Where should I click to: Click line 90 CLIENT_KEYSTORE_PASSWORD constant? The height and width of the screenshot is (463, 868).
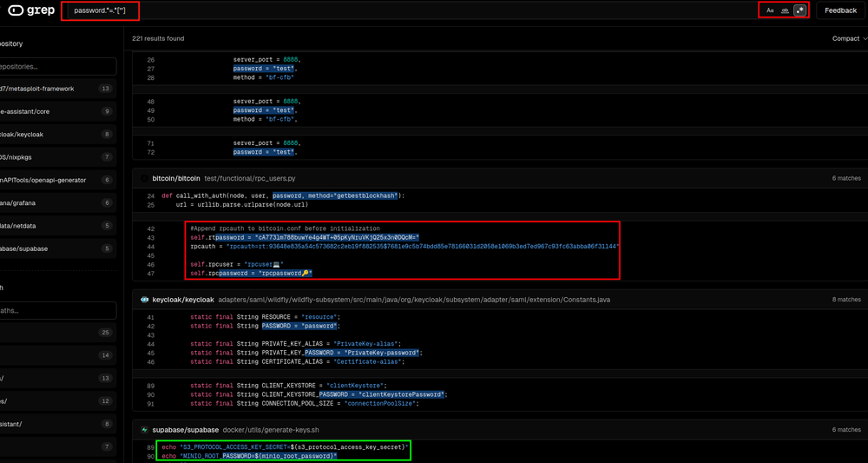click(x=319, y=394)
